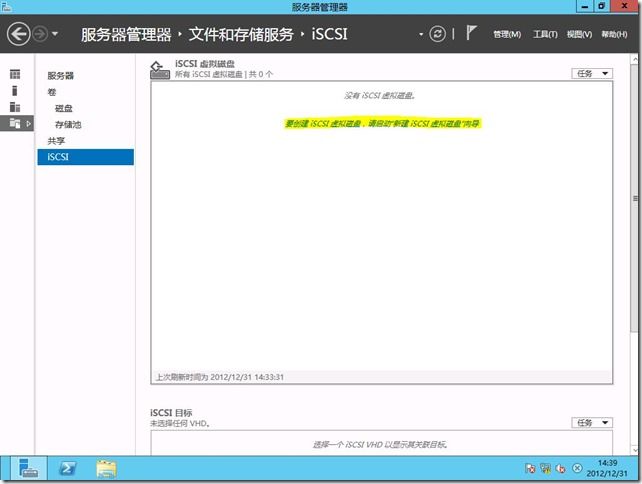Select 存储池 in the navigation pane
This screenshot has height=484, width=642.
(67, 124)
